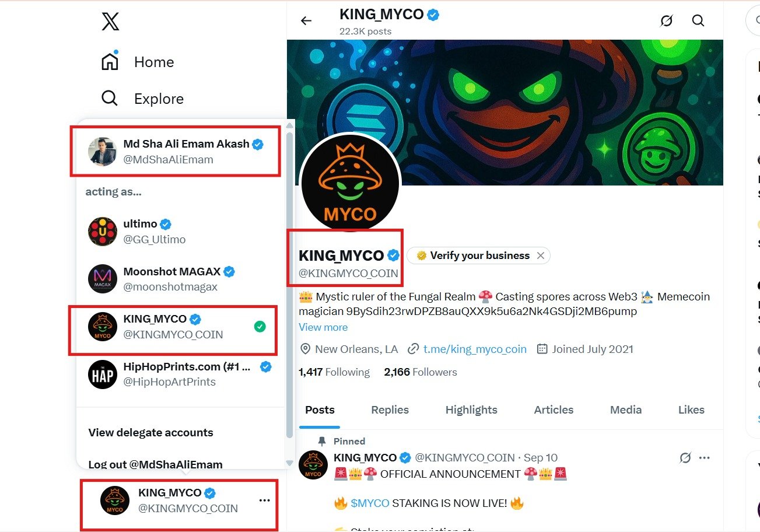Expand bio with View more
Image resolution: width=760 pixels, height=532 pixels.
click(323, 327)
